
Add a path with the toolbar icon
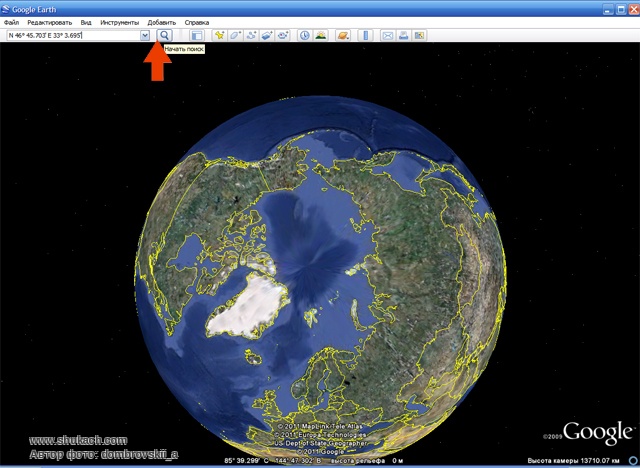[251, 35]
